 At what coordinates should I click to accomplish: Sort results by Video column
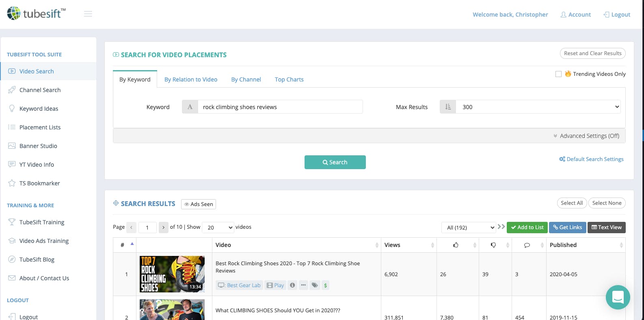tap(296, 245)
